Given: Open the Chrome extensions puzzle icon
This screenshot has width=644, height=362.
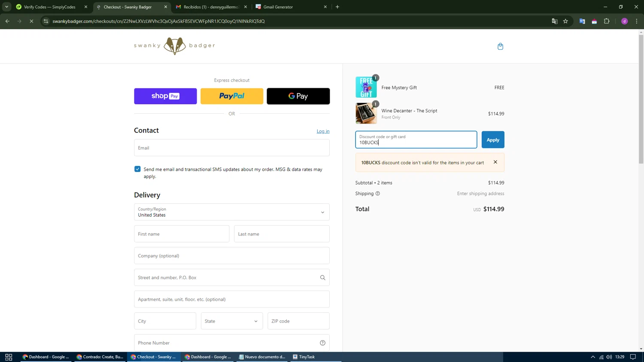Looking at the screenshot, I should (x=607, y=21).
